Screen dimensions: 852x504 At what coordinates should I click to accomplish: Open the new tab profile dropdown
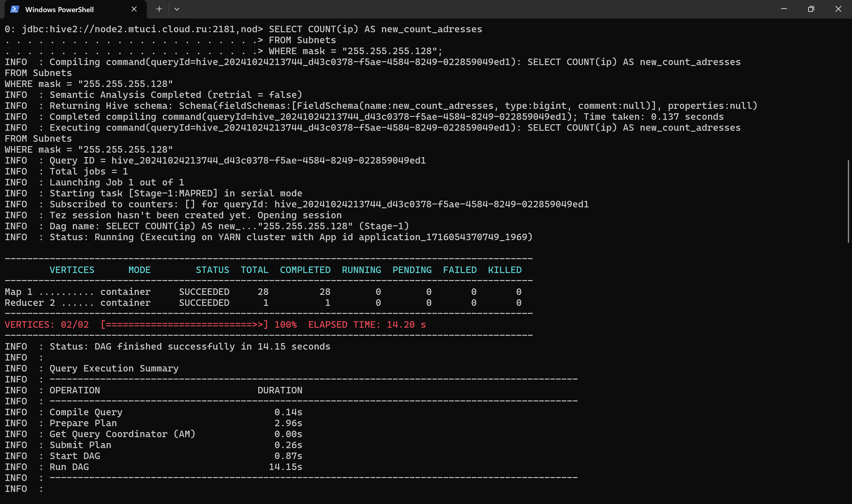[177, 9]
